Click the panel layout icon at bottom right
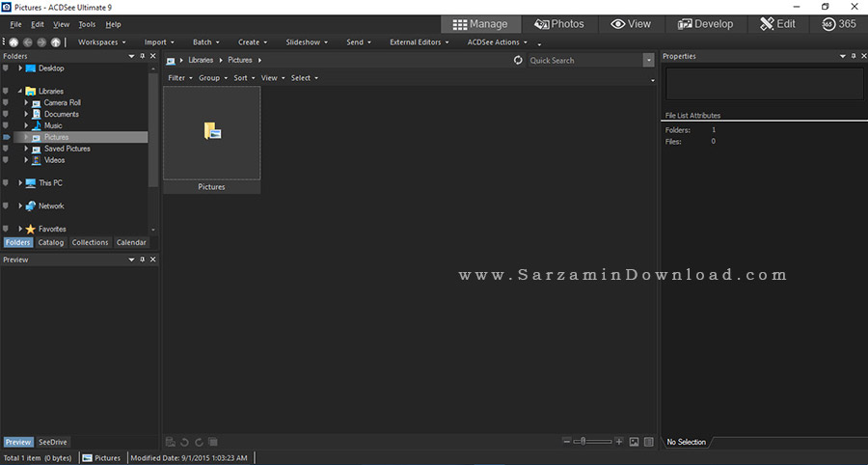Viewport: 868px width, 465px height. pyautogui.click(x=649, y=442)
